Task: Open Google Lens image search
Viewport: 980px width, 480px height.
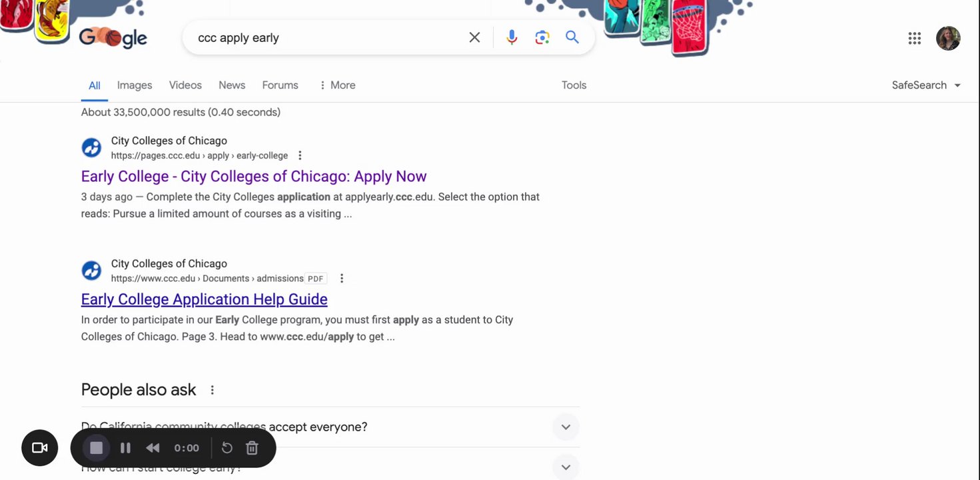Action: [542, 37]
